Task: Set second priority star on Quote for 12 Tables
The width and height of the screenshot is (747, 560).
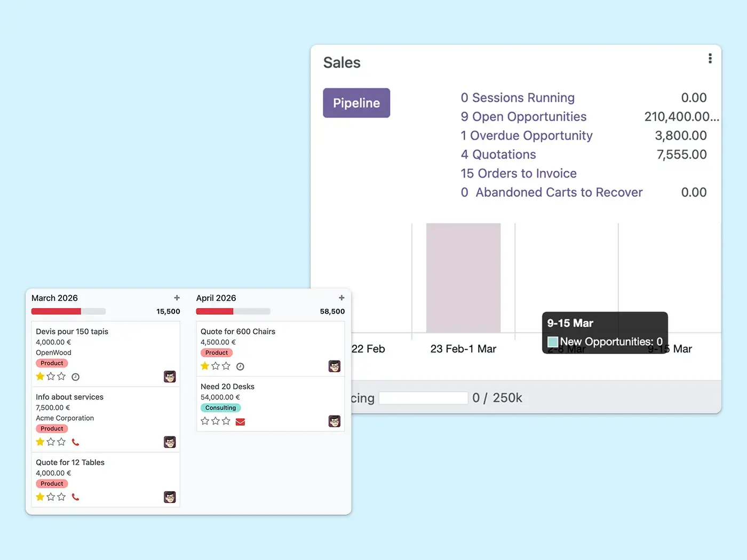Action: pyautogui.click(x=51, y=497)
